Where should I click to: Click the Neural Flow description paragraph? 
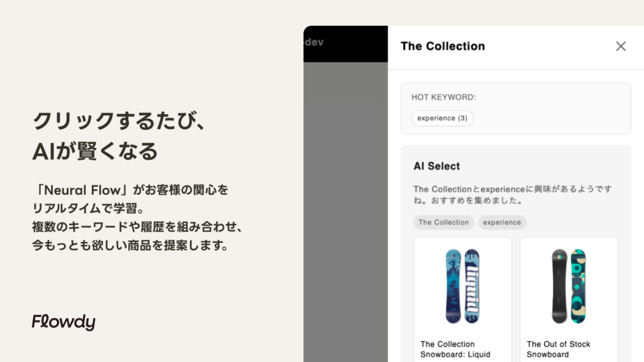pos(137,217)
